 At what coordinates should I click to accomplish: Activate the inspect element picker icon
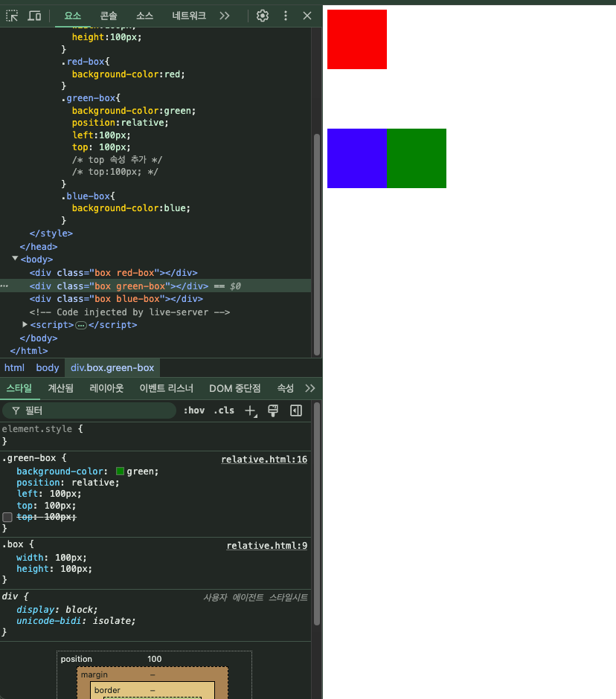(x=12, y=16)
